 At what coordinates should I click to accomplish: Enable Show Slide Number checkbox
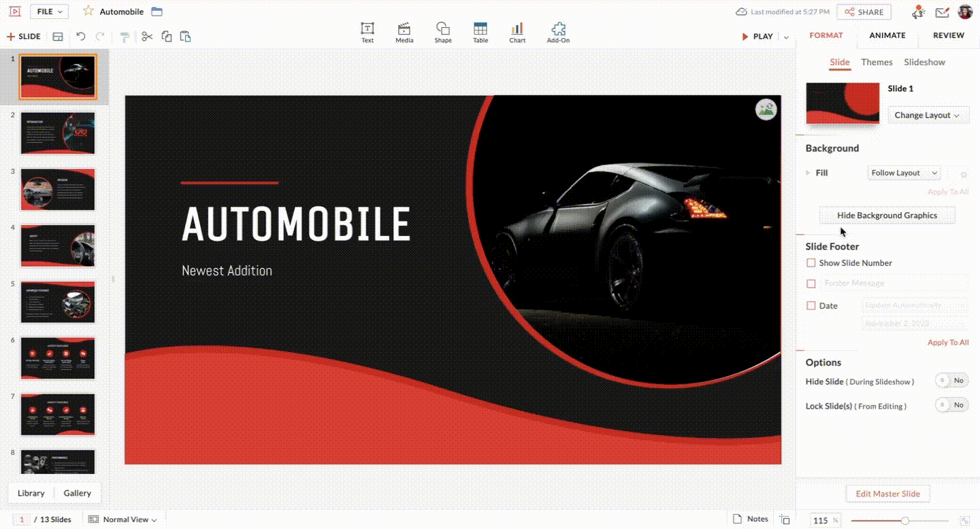pos(811,262)
